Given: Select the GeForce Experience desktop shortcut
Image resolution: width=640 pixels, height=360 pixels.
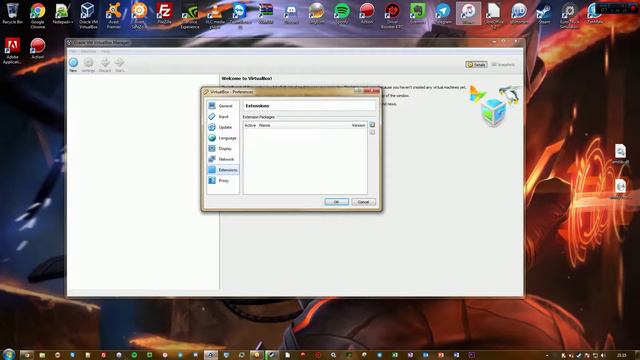Looking at the screenshot, I should tap(190, 16).
